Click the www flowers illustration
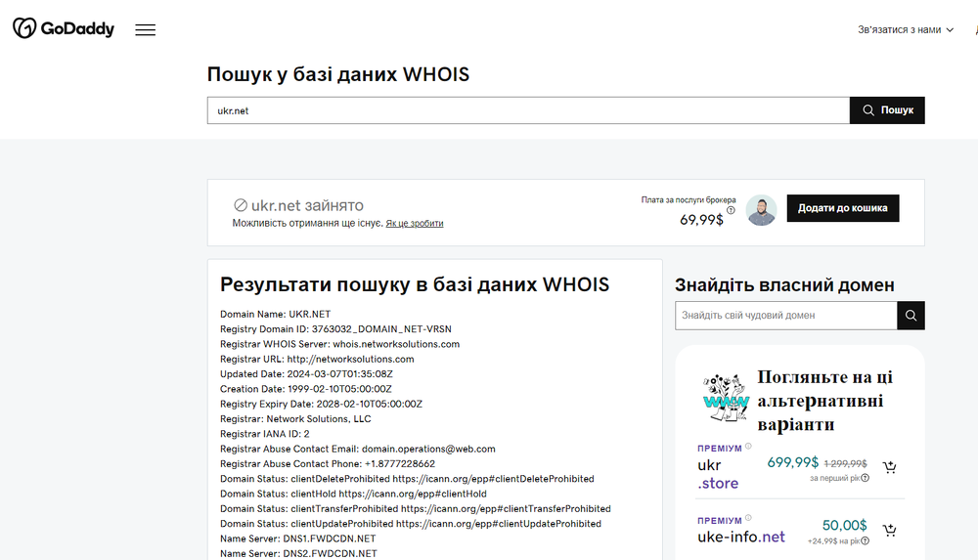The image size is (978, 560). point(726,397)
